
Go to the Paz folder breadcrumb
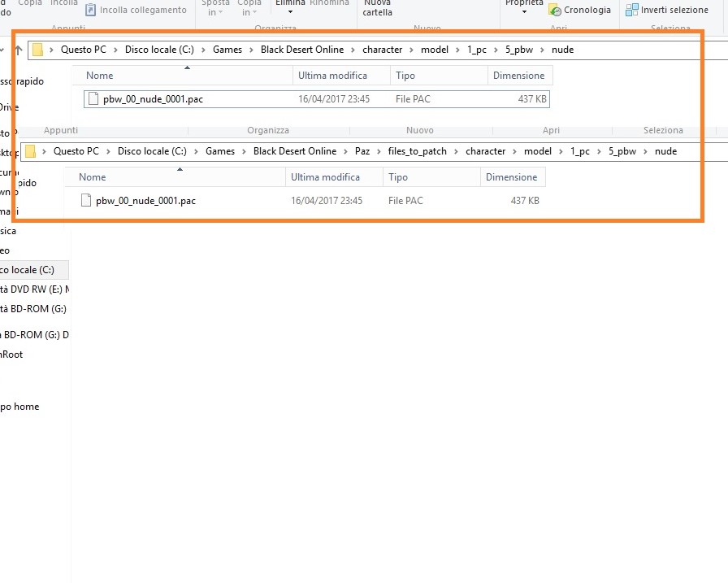pyautogui.click(x=362, y=151)
